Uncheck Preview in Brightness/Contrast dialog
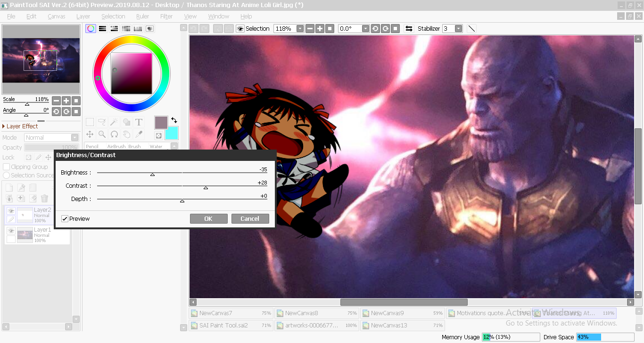644x343 pixels. tap(65, 218)
